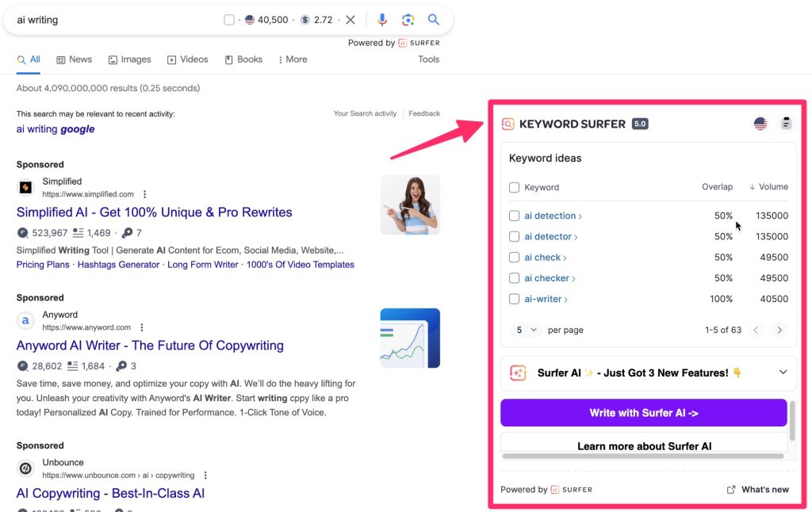
Task: Clear the search query with X icon
Action: pos(350,20)
